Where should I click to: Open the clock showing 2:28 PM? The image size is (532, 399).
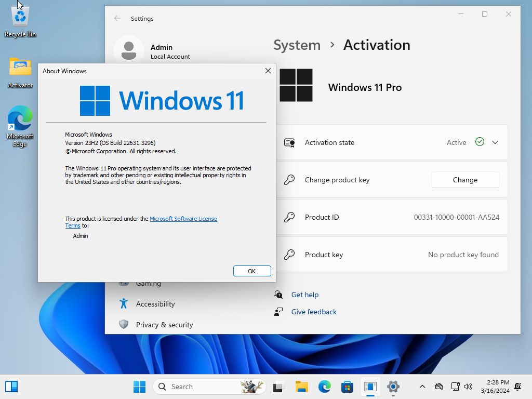495,387
